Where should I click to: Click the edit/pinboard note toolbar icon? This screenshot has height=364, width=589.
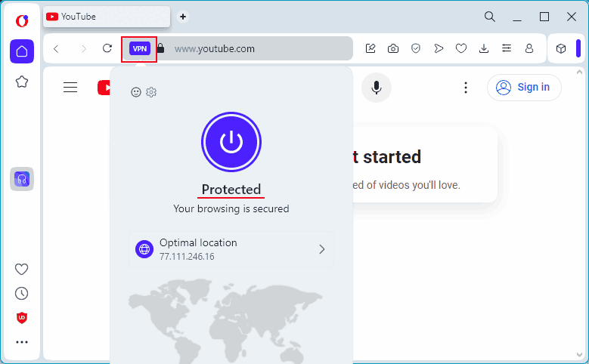370,48
